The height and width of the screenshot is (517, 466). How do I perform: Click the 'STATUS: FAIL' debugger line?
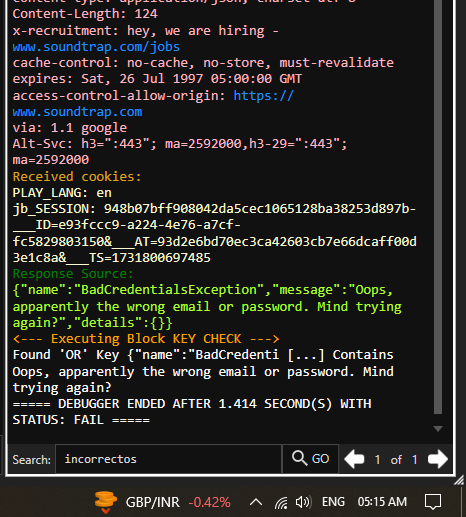click(x=81, y=420)
